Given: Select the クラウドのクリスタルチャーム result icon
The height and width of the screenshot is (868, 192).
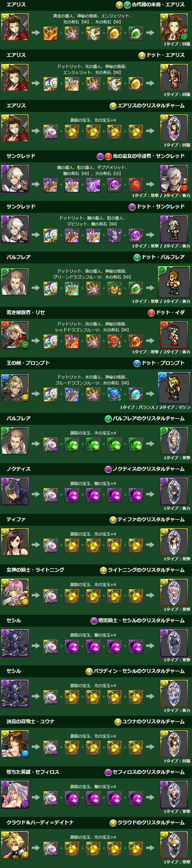Looking at the screenshot, I should click(174, 845).
